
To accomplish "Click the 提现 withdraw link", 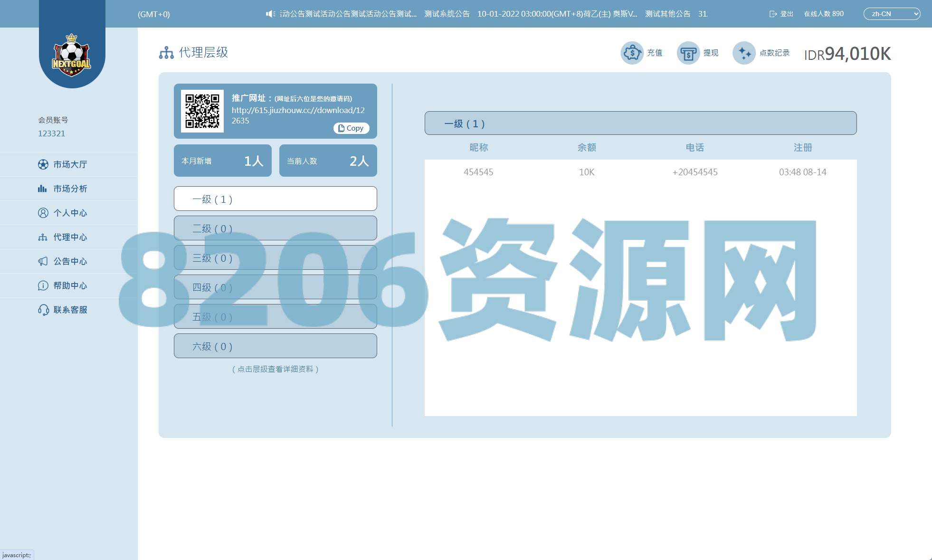I will (x=711, y=53).
